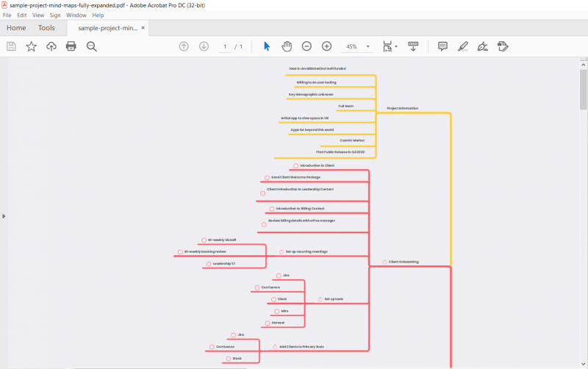The image size is (588, 369).
Task: Click the scroll up arrow
Action: (583, 65)
